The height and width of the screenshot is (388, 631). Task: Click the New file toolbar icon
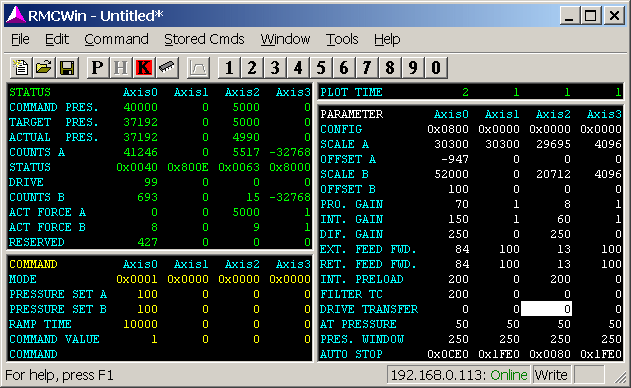pyautogui.click(x=21, y=68)
